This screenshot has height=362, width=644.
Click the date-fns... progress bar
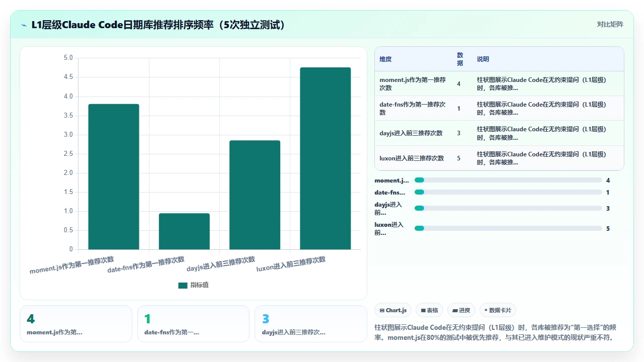[508, 192]
